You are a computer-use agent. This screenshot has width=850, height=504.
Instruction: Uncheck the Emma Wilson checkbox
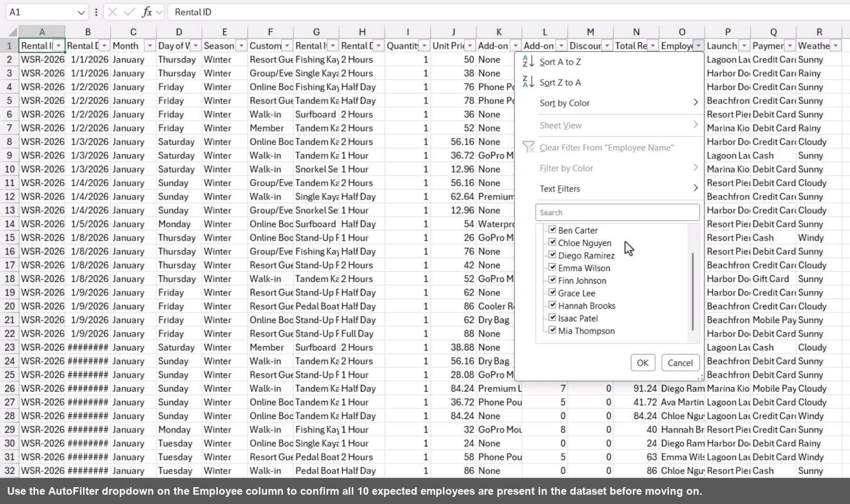[x=552, y=267]
